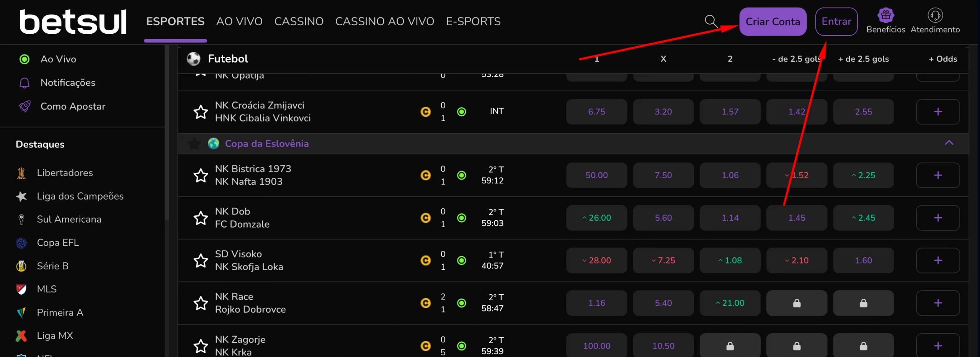
Task: Open the E-SPORTS tab
Action: [x=473, y=21]
